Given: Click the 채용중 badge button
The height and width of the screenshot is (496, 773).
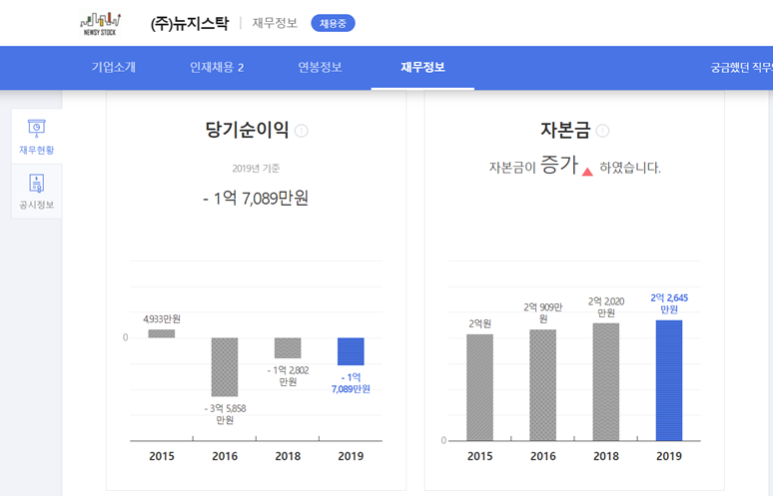Looking at the screenshot, I should click(x=332, y=23).
